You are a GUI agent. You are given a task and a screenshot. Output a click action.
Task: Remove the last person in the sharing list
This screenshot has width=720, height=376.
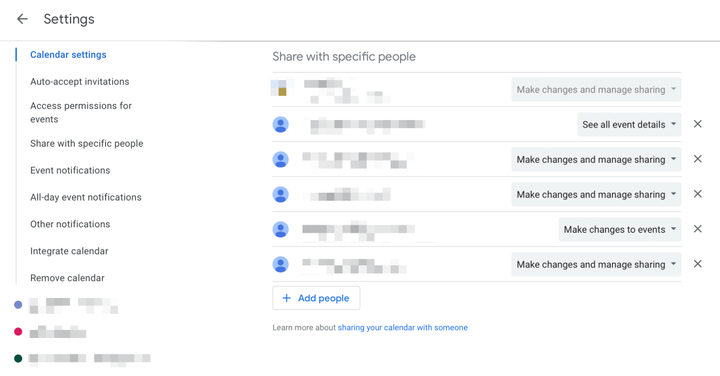click(698, 264)
